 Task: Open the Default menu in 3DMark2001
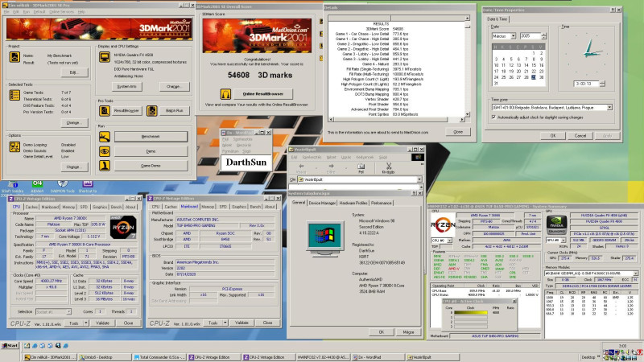(39, 12)
